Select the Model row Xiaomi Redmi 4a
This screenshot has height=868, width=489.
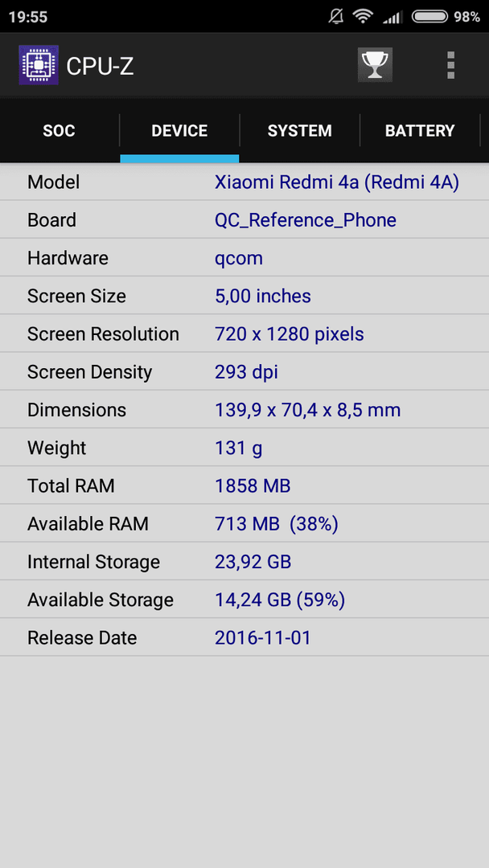coord(244,182)
